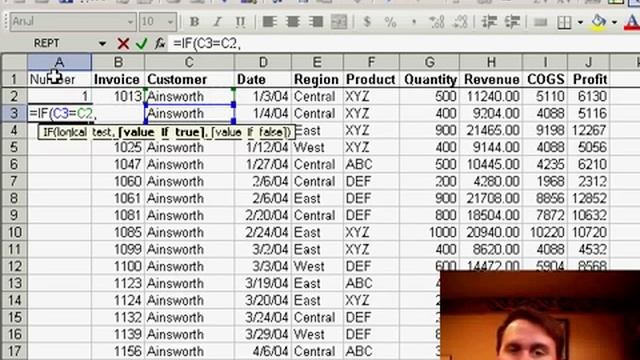Click date cell 2/24/04
The height and width of the screenshot is (360, 640).
[263, 232]
